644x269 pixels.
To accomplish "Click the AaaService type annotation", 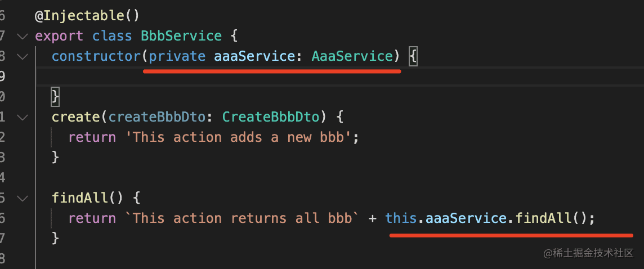I will (x=352, y=56).
